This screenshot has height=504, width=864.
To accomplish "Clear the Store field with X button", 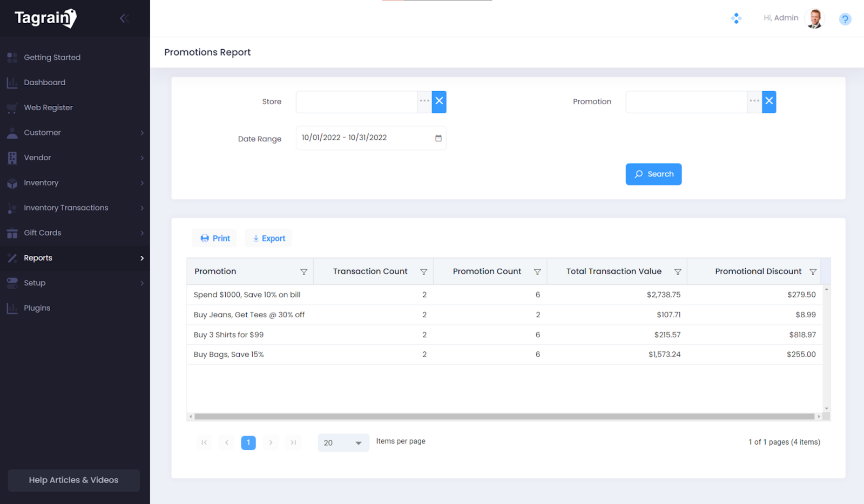I will coord(439,101).
